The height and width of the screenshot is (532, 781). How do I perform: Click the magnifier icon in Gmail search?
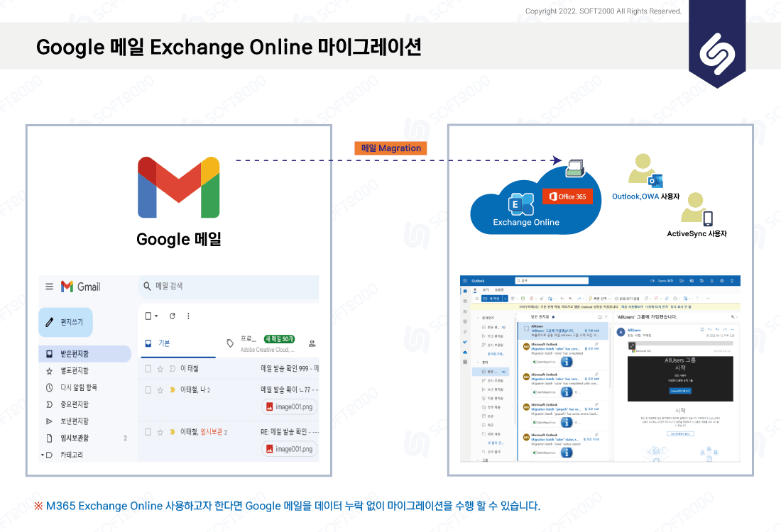coord(147,286)
